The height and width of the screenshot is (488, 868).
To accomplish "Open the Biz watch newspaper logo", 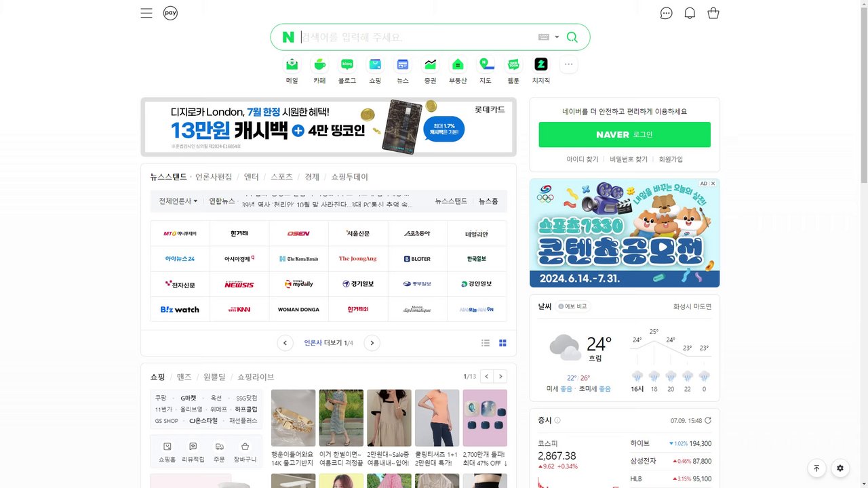I will [180, 309].
